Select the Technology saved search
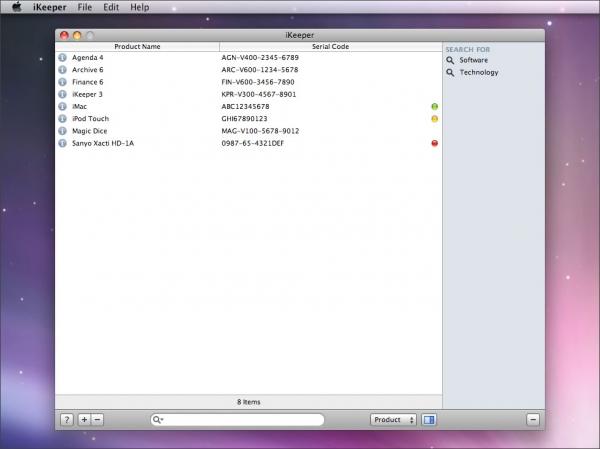 tap(479, 72)
